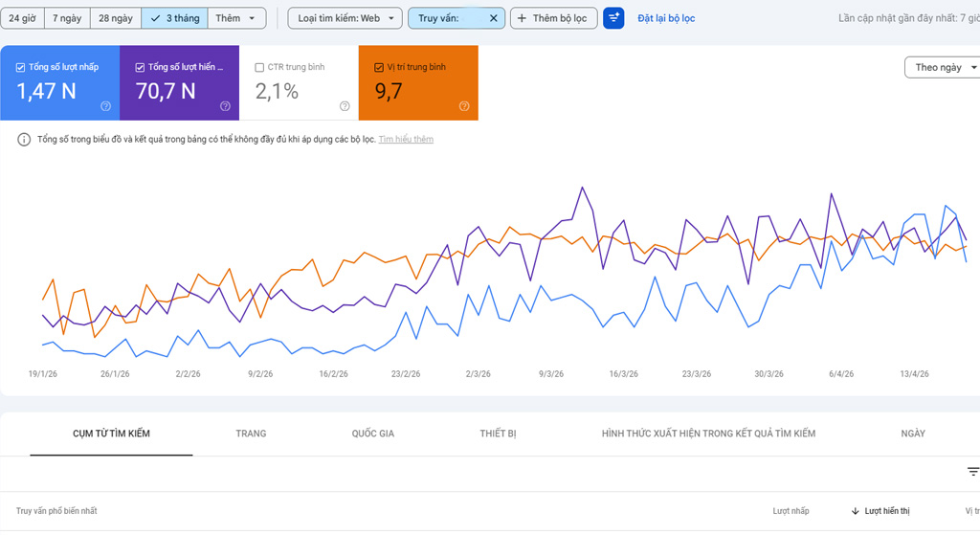The width and height of the screenshot is (980, 535).
Task: Uncheck Tổng số lượt nhấp metric
Action: coord(21,68)
